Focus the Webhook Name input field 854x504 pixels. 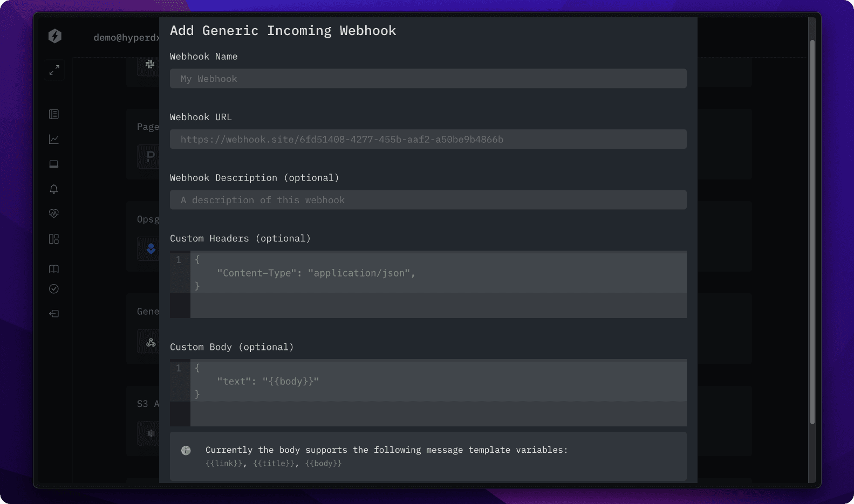pos(428,79)
